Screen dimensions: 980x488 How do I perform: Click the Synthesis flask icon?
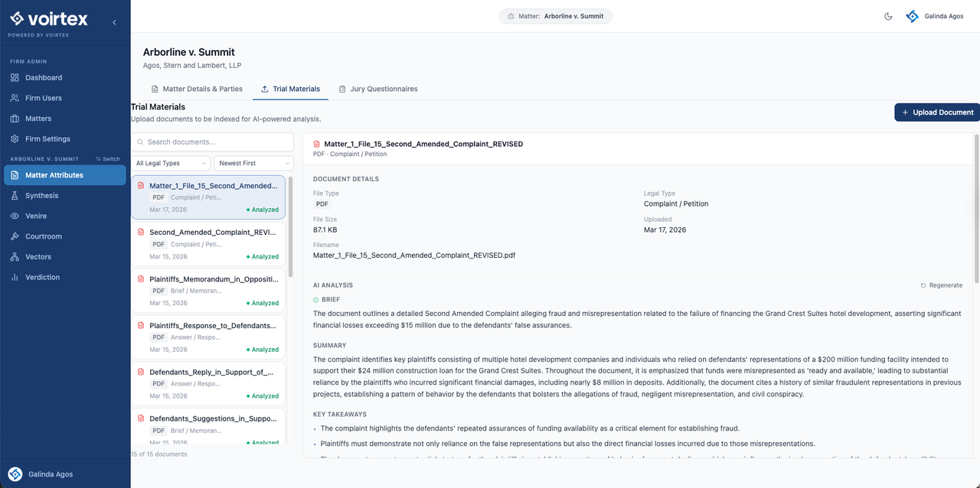(x=15, y=196)
